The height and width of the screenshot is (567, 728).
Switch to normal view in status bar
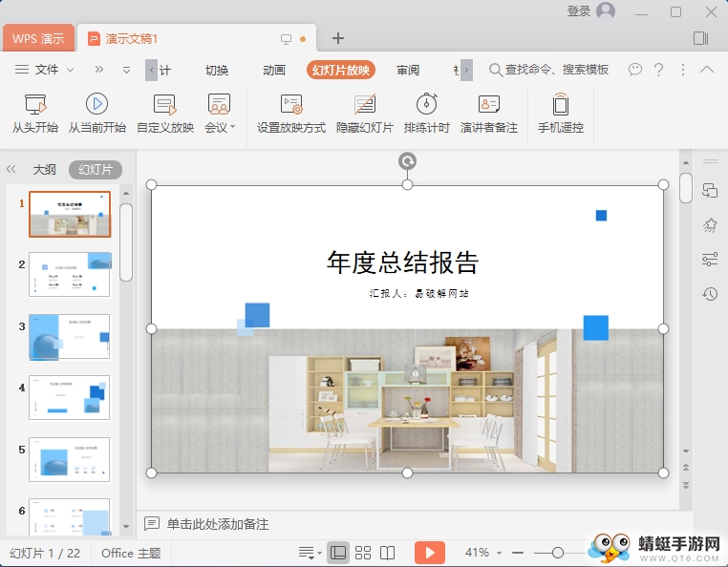pos(337,553)
